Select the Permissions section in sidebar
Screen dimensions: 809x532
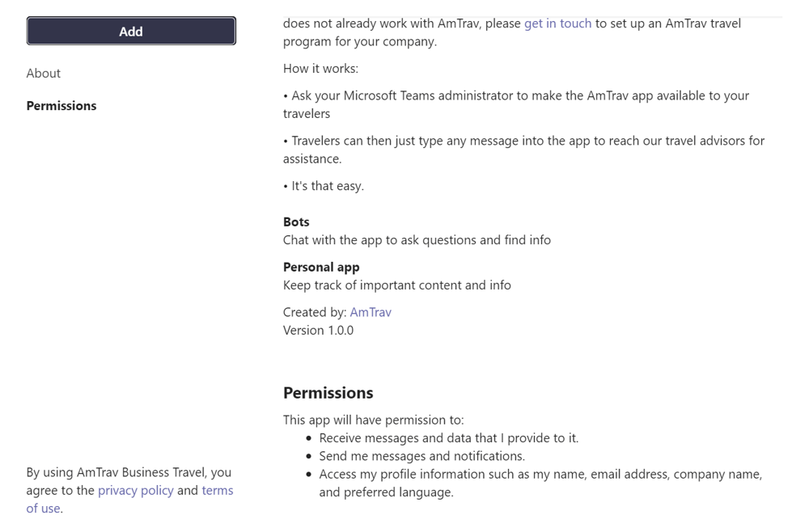click(x=61, y=105)
